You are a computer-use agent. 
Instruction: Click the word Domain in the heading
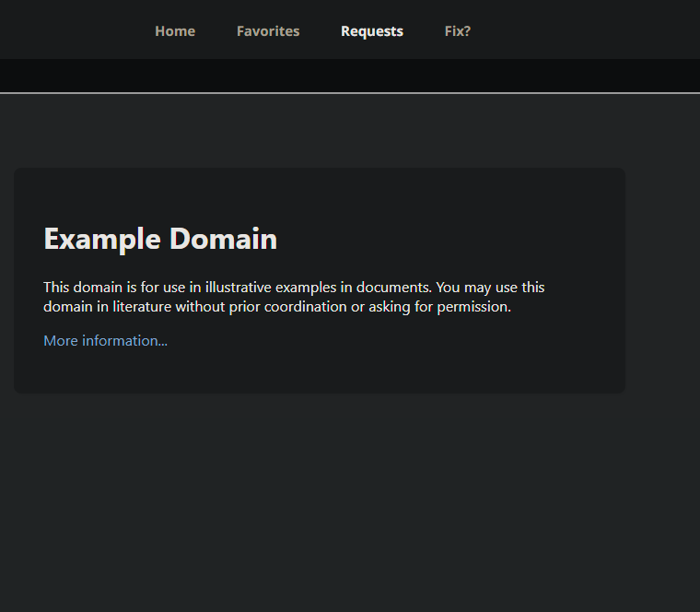pos(222,239)
